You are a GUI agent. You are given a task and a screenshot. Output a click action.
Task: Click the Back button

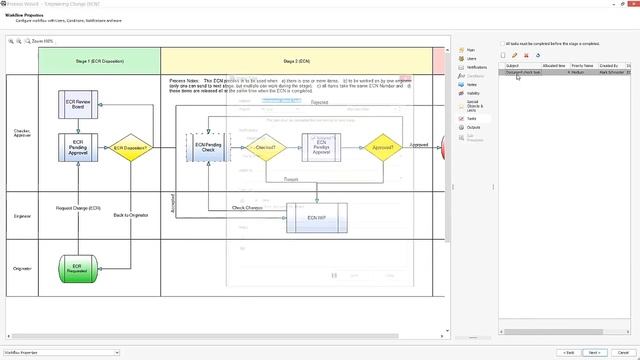(569, 352)
